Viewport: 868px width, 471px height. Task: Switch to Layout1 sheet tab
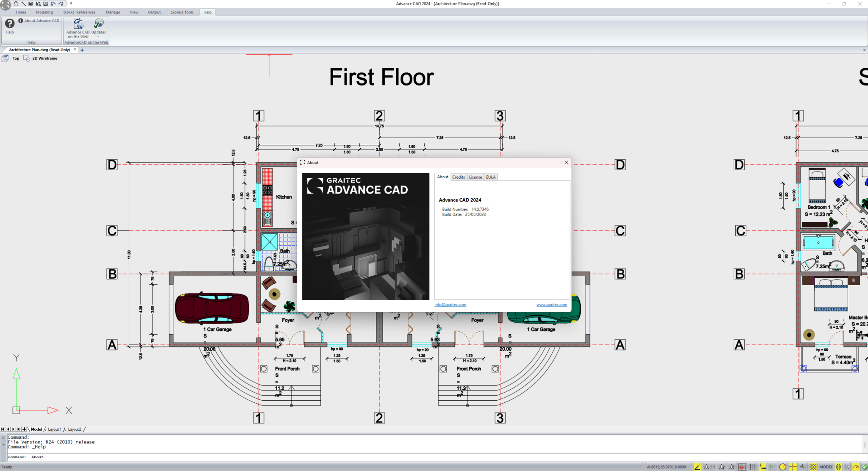(54, 429)
